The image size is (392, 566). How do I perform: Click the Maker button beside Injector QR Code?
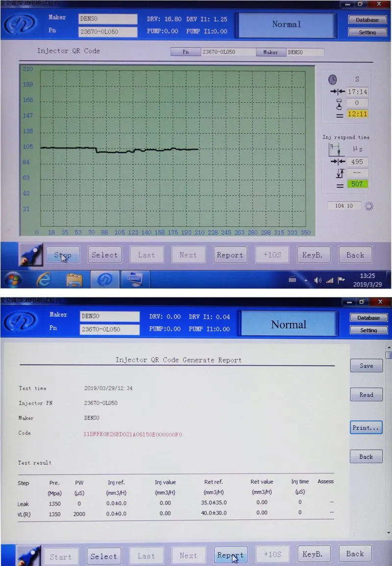(270, 52)
